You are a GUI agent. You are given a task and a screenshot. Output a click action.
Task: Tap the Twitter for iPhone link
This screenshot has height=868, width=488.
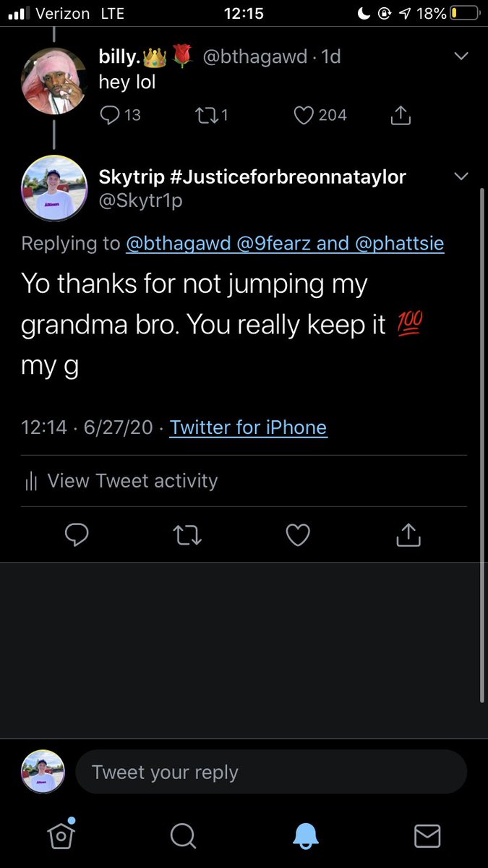(248, 427)
